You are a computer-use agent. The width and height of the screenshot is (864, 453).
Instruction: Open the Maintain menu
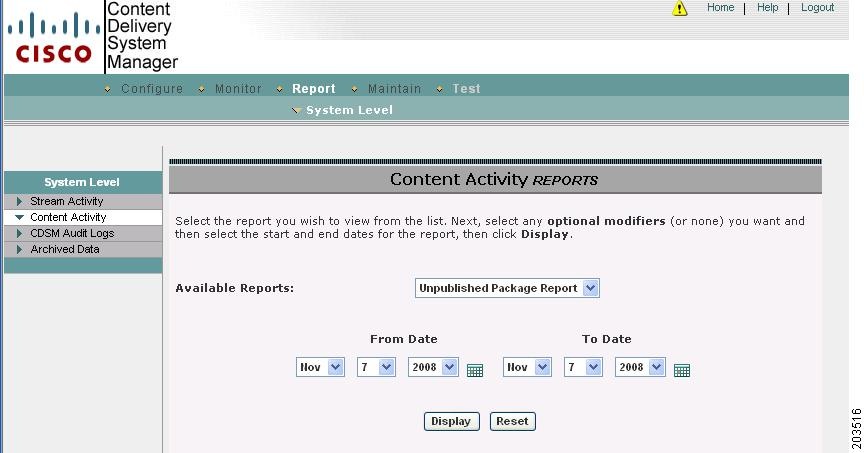[x=394, y=89]
